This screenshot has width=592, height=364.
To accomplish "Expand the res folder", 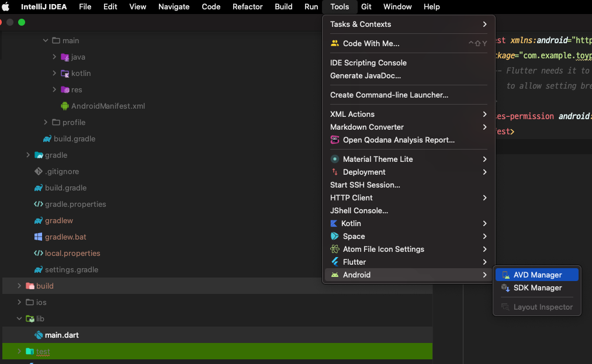I will [54, 89].
